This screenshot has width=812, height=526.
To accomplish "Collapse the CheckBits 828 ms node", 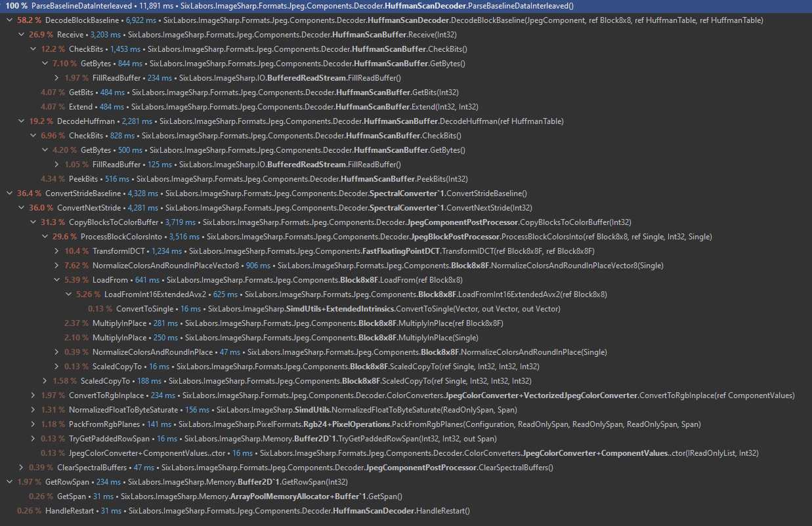I will 33,136.
